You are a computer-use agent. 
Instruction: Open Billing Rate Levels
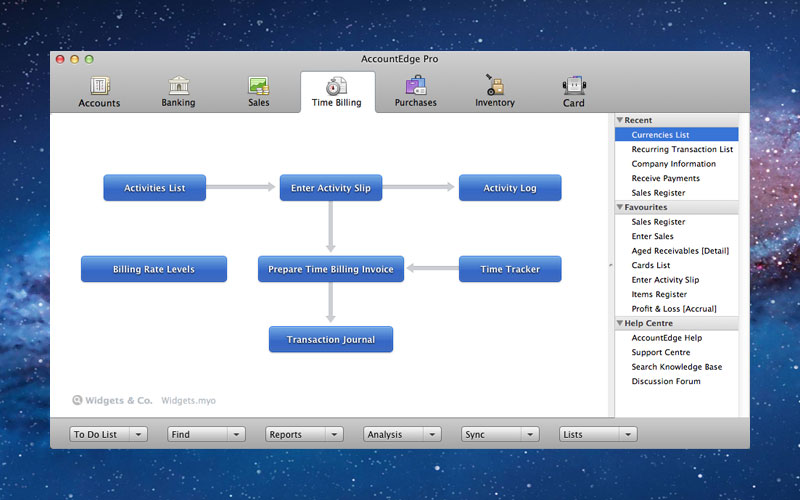[154, 269]
